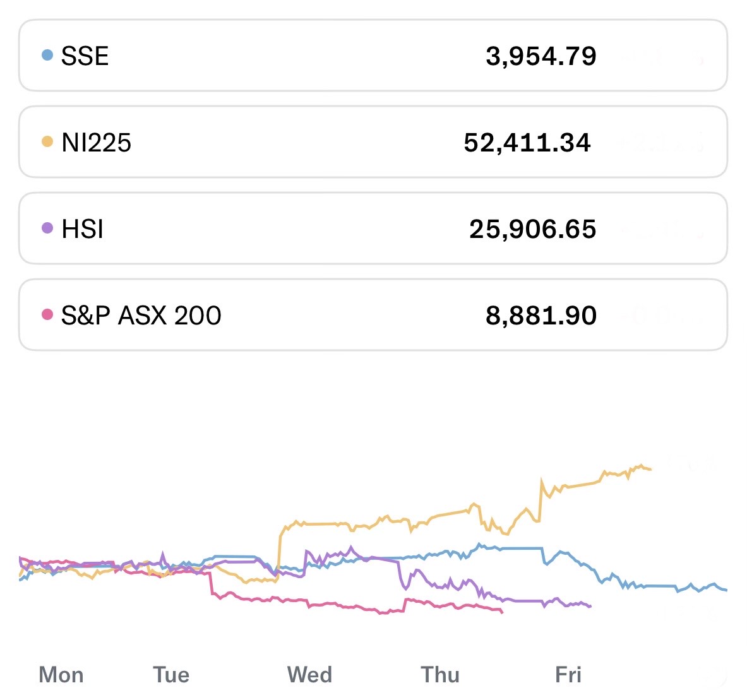Screen dimensions: 747x700
Task: Click the HSI value 25,906.65
Action: (532, 229)
